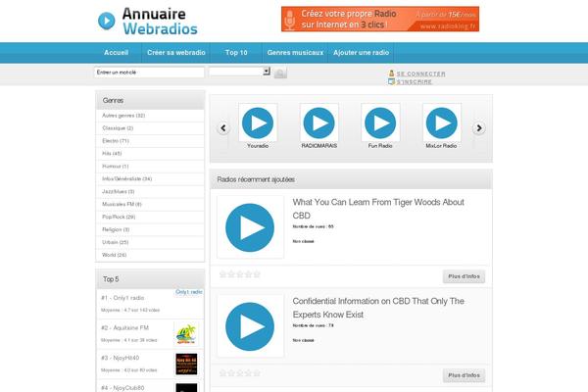The width and height of the screenshot is (588, 392).
Task: Rate Confidential Information CBD radio three stars
Action: pos(240,373)
